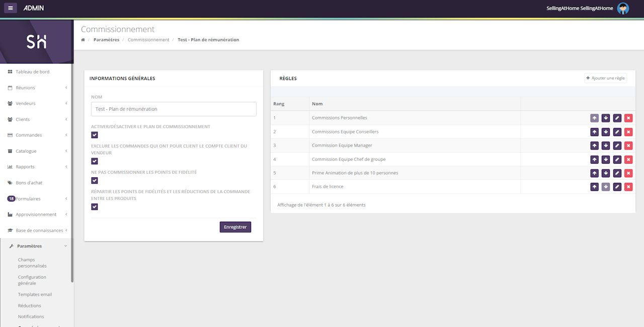This screenshot has width=644, height=327.
Task: Move Frais de licence rule up
Action: point(595,187)
